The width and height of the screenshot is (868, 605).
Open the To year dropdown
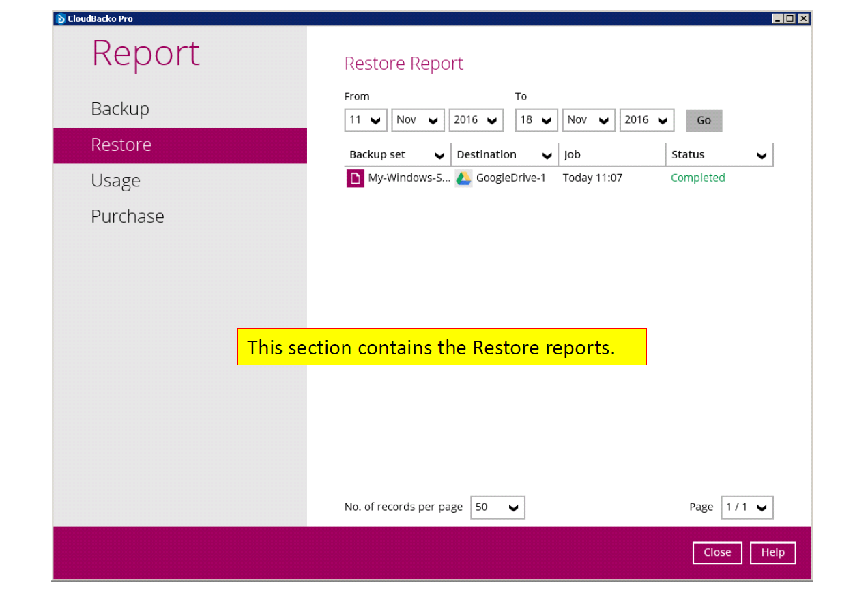pos(646,120)
